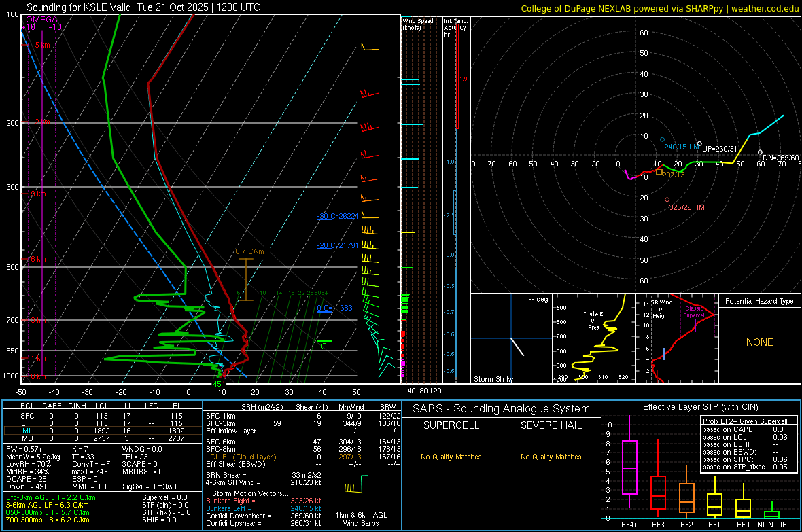802x532 pixels.
Task: Click the Corfidi downshear circle labeled DN=269/60
Action: 760,152
